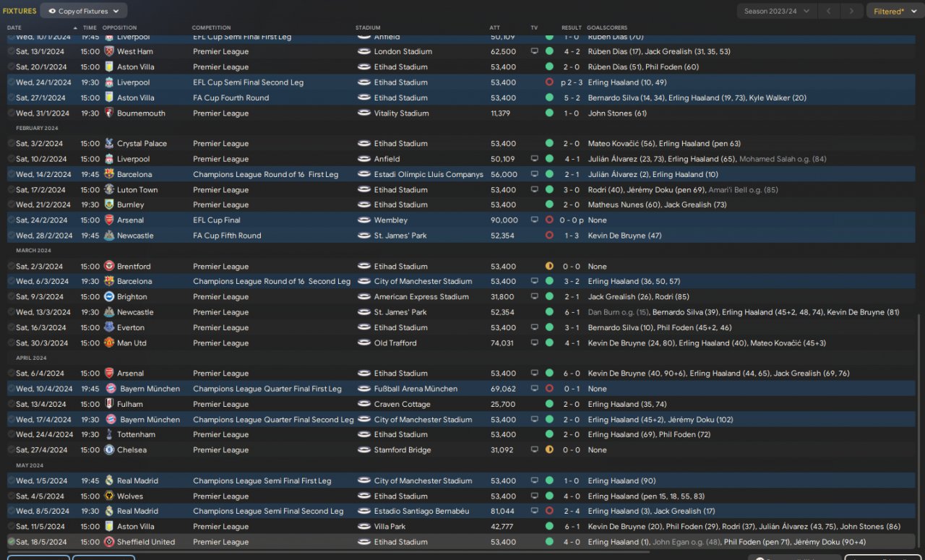The width and height of the screenshot is (925, 560).
Task: Click the West Ham club badge
Action: coord(109,51)
